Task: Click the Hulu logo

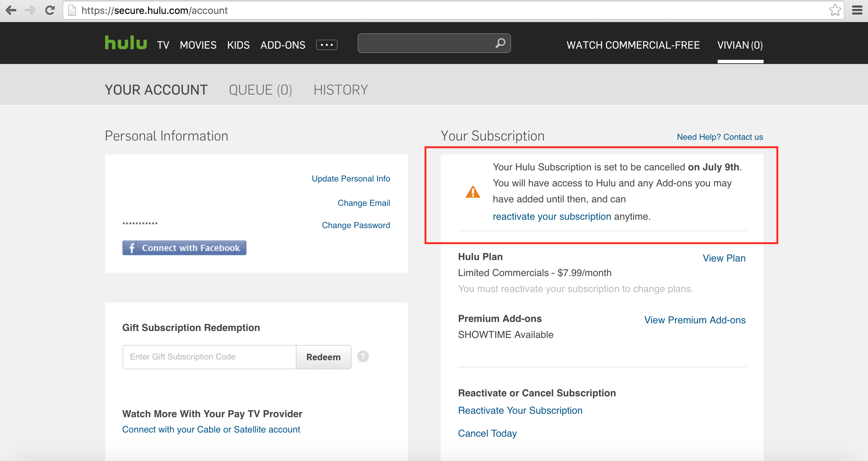Action: coord(126,43)
